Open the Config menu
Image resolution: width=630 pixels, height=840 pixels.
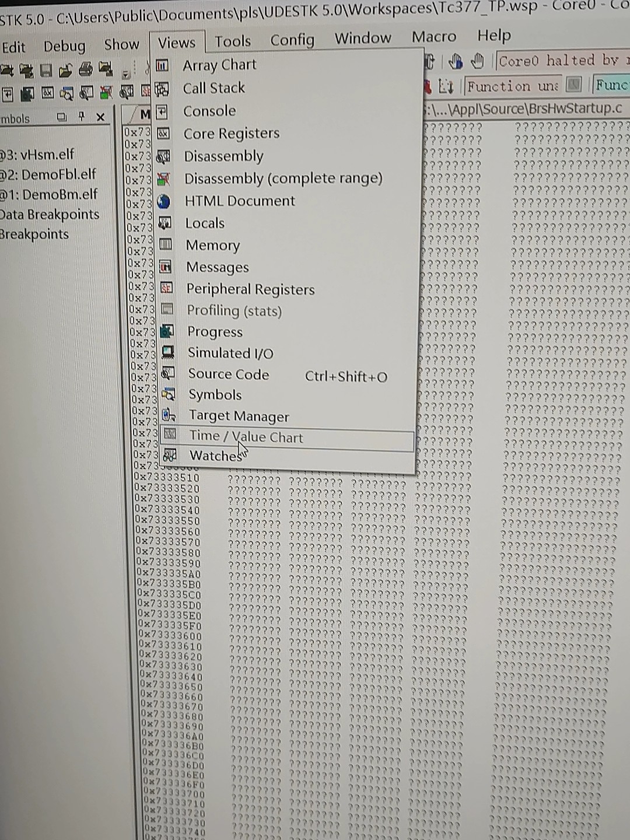[x=292, y=40]
